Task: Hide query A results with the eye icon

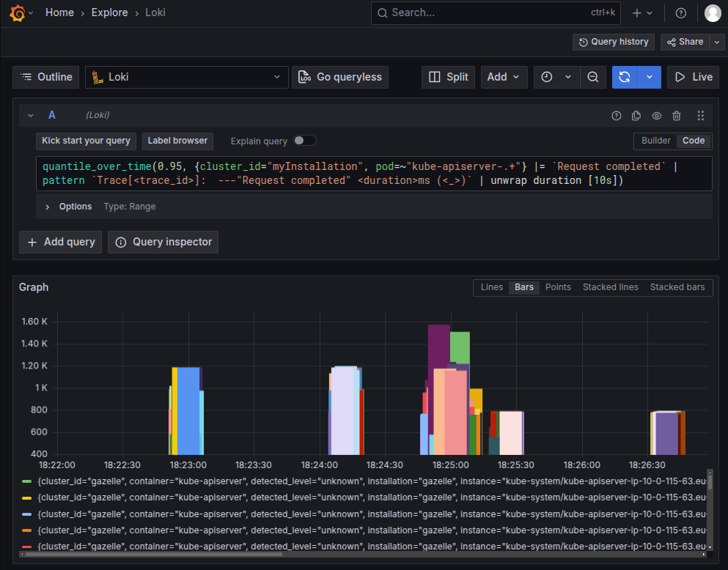Action: click(656, 115)
